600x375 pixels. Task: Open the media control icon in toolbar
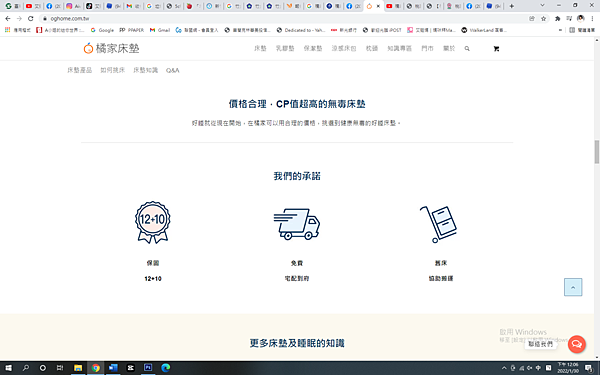pos(569,18)
